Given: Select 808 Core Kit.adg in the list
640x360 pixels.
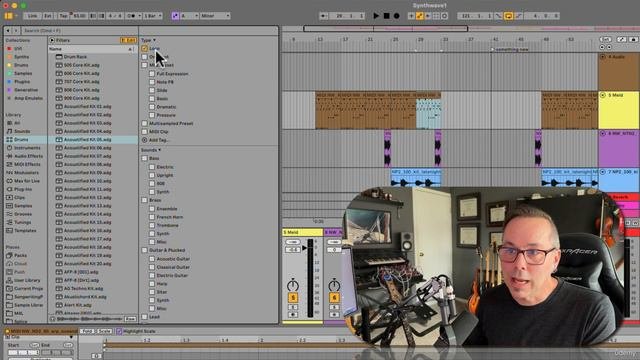Looking at the screenshot, I should pos(81,90).
